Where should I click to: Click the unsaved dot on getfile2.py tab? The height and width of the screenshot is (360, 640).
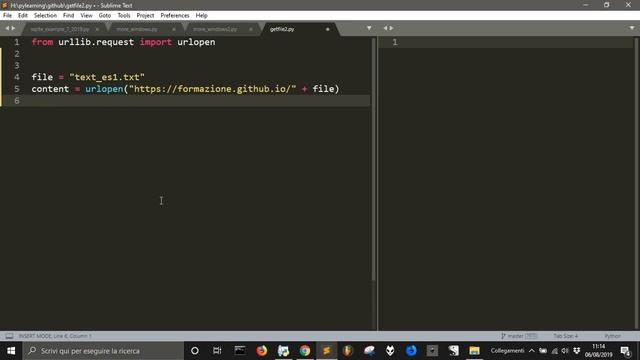[327, 29]
